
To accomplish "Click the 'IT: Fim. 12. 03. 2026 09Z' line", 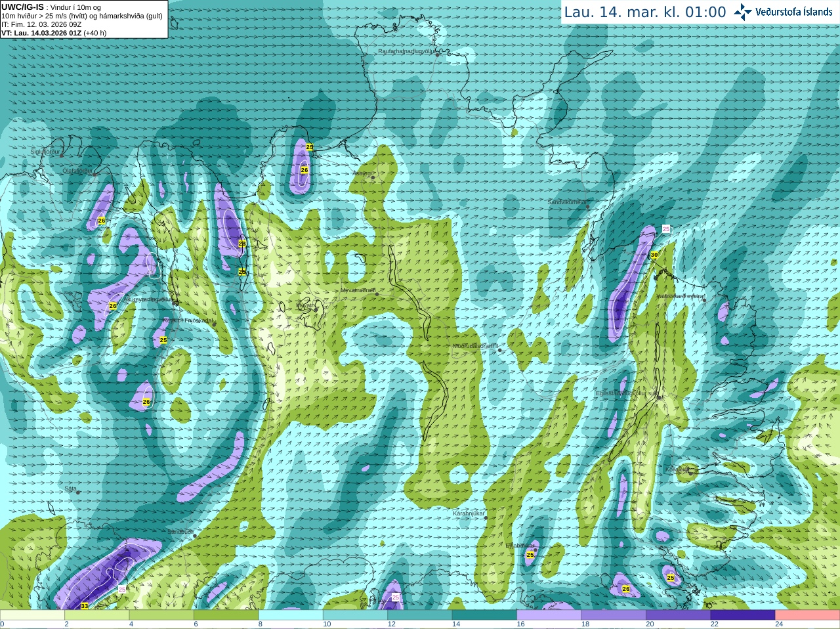I will [41, 24].
